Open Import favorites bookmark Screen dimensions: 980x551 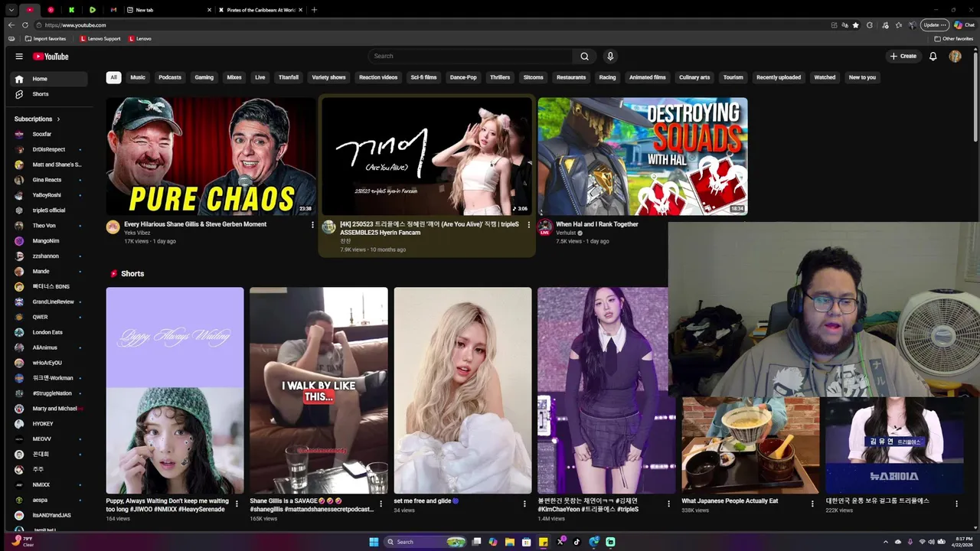45,38
